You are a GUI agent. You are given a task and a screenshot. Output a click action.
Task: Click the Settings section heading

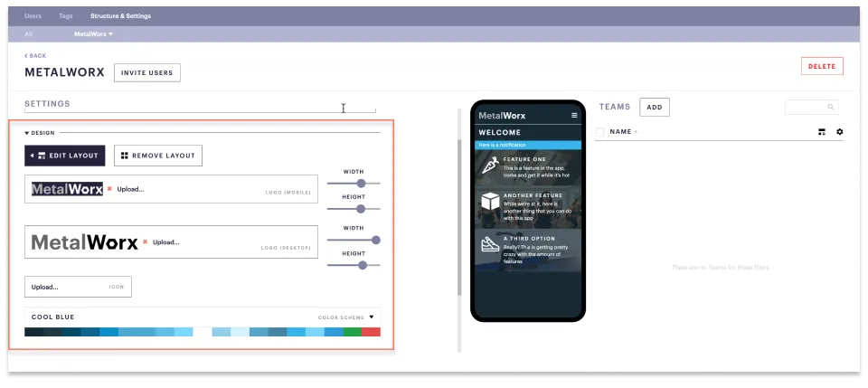point(47,103)
